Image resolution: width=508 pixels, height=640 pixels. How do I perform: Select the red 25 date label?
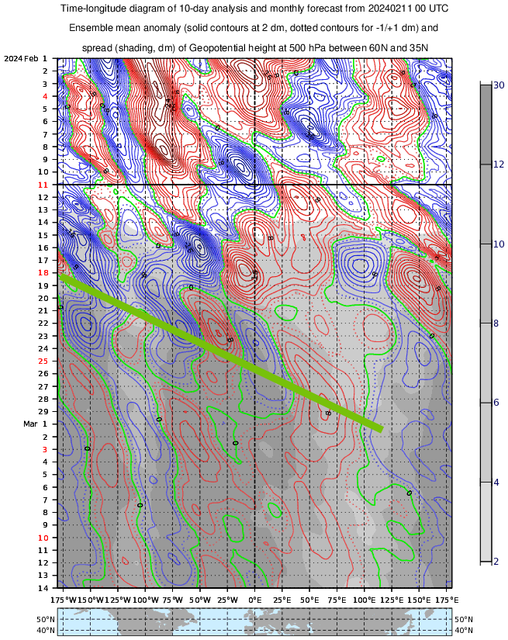(x=43, y=361)
